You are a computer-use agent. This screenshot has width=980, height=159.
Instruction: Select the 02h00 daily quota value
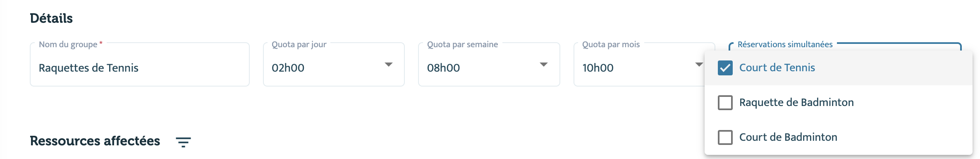(x=288, y=68)
